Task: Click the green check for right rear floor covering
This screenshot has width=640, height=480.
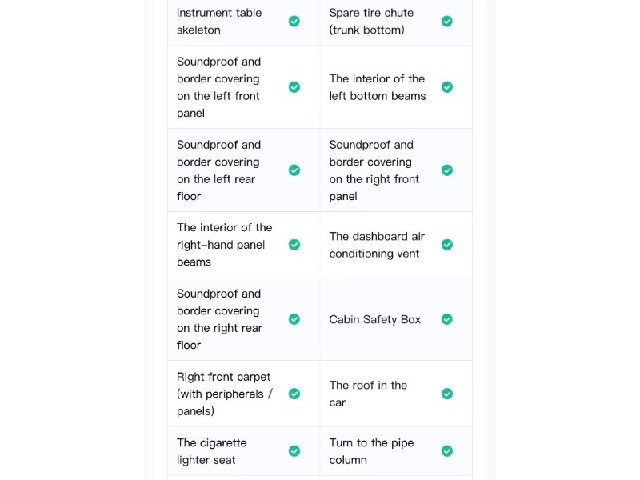Action: pos(294,319)
